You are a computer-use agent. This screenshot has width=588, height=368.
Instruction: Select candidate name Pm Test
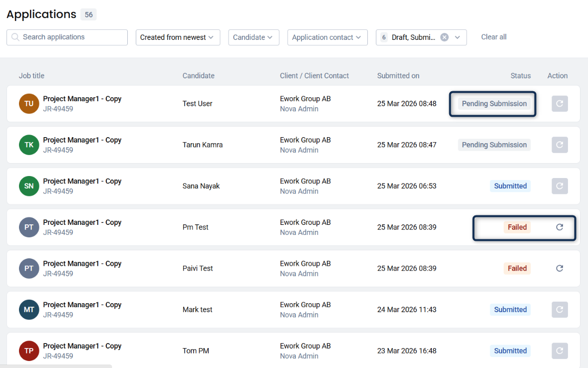(x=195, y=227)
